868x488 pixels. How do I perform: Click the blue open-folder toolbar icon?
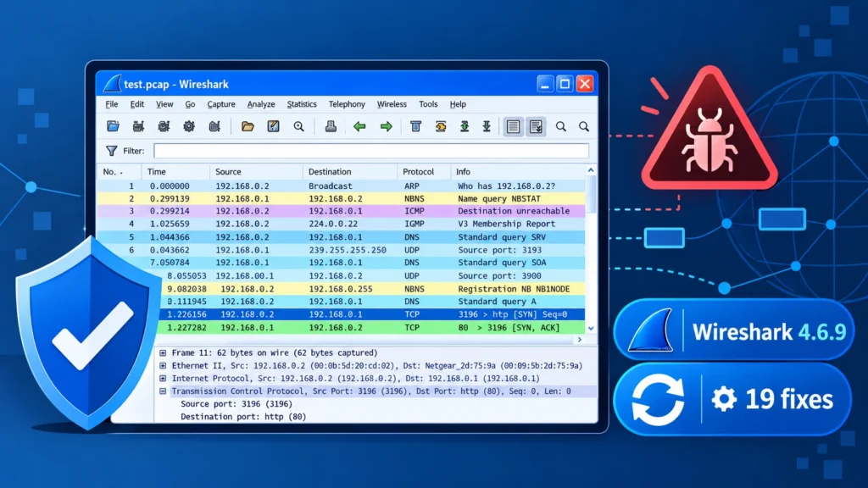113,126
